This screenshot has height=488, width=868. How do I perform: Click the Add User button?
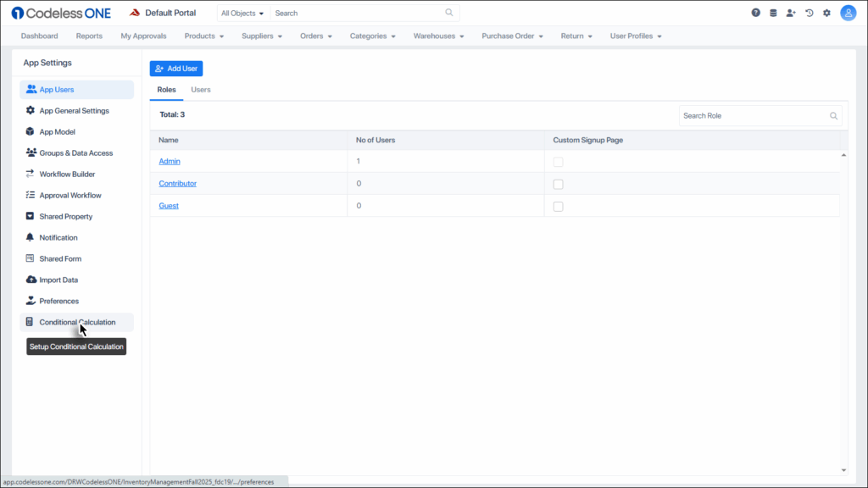click(x=175, y=68)
